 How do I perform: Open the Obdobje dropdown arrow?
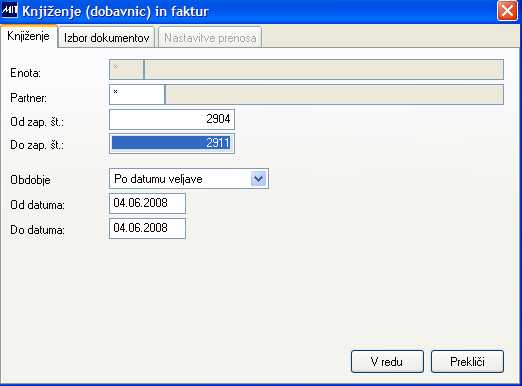coord(258,179)
